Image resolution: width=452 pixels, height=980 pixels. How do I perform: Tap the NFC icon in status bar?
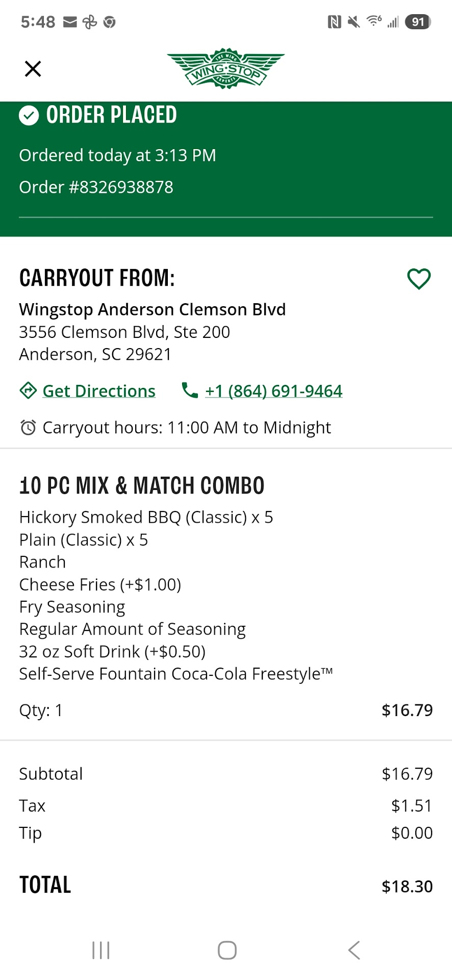(x=334, y=22)
